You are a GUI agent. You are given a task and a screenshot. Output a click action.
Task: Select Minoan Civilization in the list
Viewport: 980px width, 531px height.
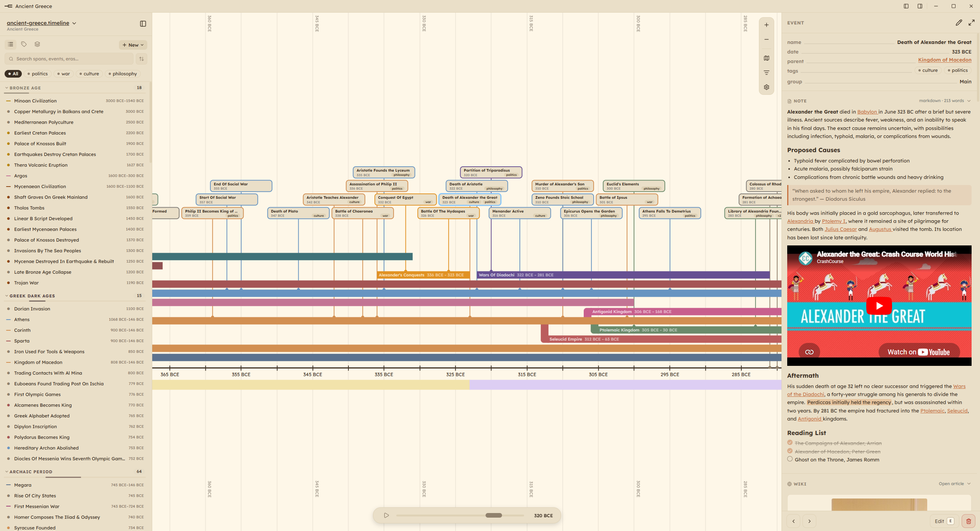click(75, 101)
